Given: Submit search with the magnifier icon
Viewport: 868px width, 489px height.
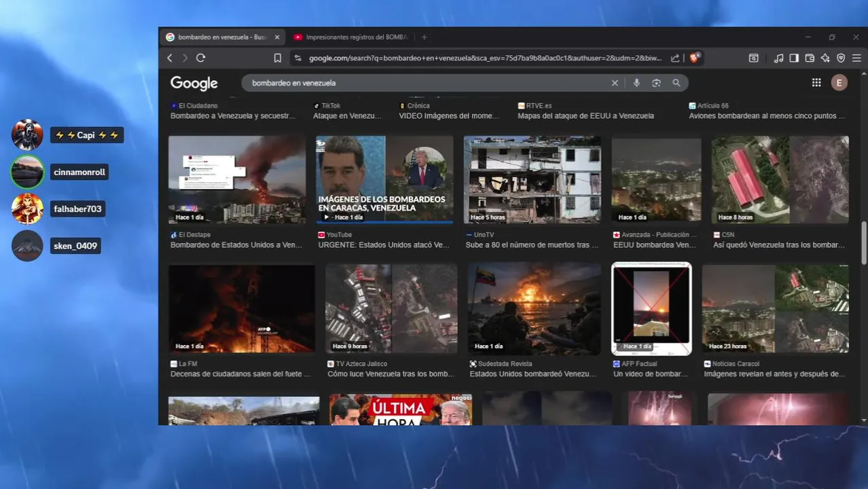Looking at the screenshot, I should (x=676, y=83).
